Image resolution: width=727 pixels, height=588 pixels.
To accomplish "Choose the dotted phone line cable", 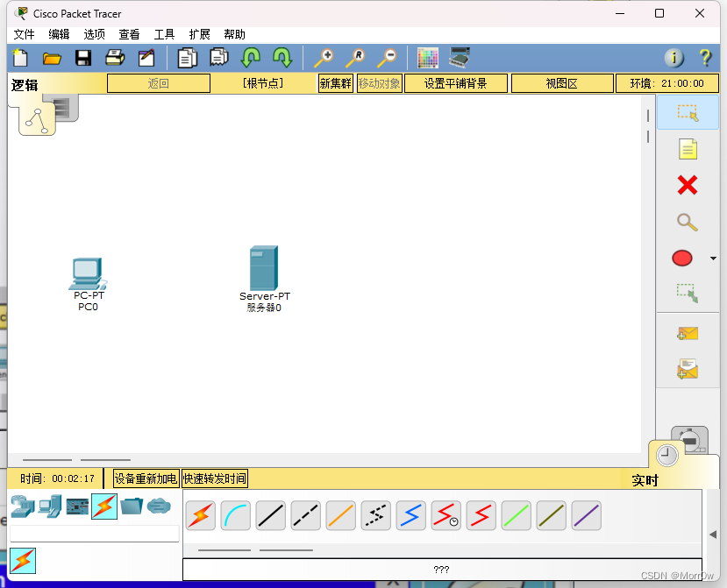I will pyautogui.click(x=376, y=515).
